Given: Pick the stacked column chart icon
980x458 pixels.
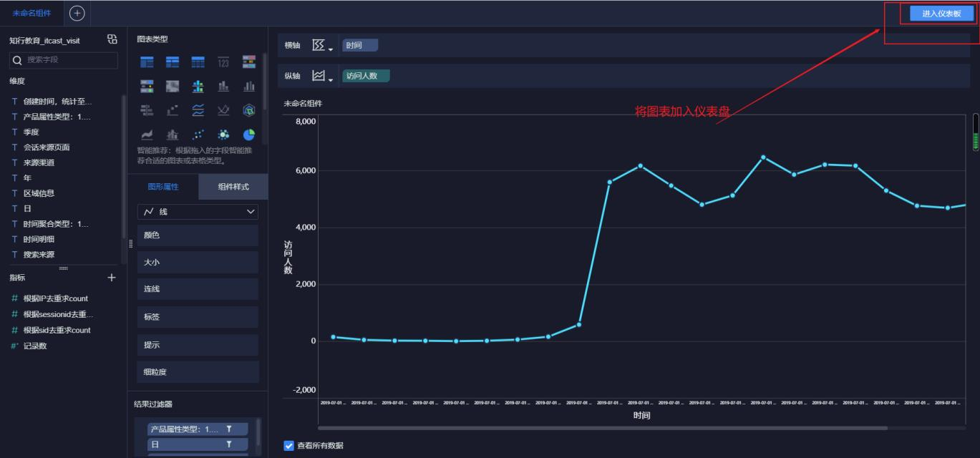Looking at the screenshot, I should (223, 87).
